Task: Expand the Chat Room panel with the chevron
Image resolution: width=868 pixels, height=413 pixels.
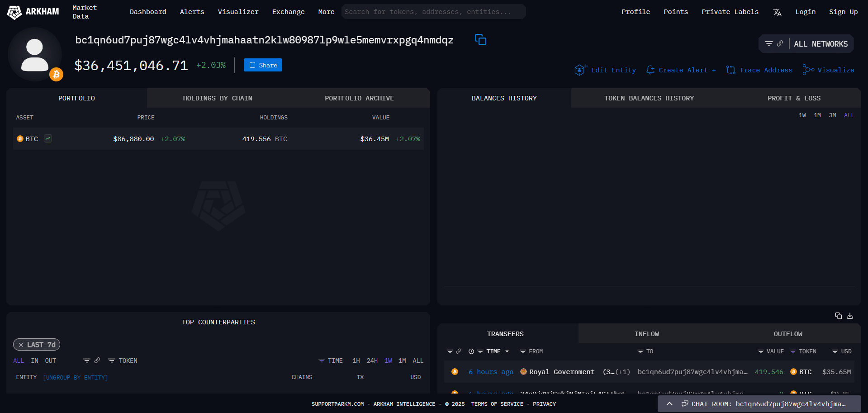Action: click(x=669, y=404)
